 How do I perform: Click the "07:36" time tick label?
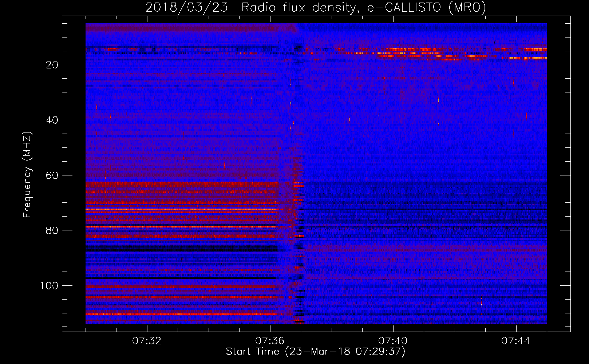270,341
